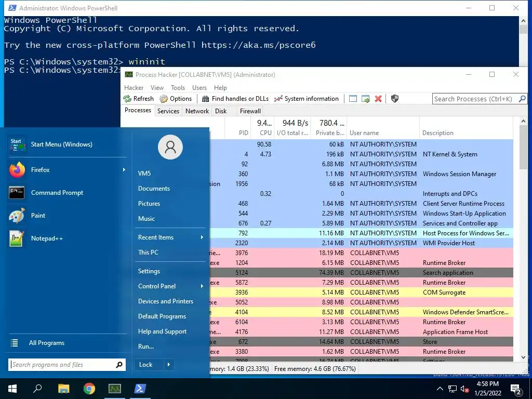
Task: Open the Help menu in Process Hacker
Action: coord(220,87)
